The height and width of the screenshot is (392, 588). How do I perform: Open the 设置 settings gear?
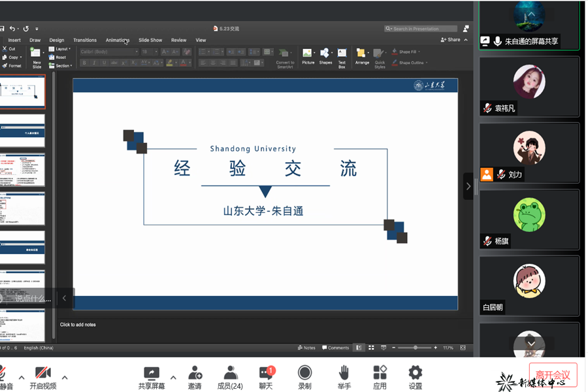point(416,373)
